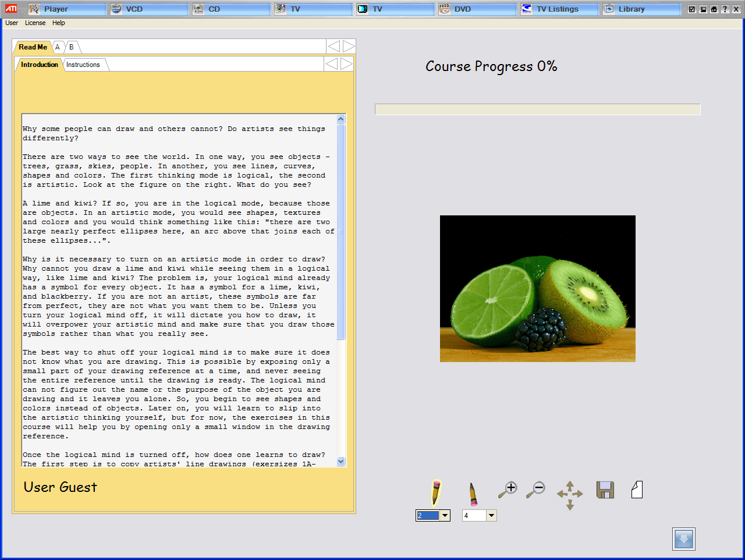Launch the DVD module
Image resolution: width=745 pixels, height=560 pixels.
tap(477, 9)
